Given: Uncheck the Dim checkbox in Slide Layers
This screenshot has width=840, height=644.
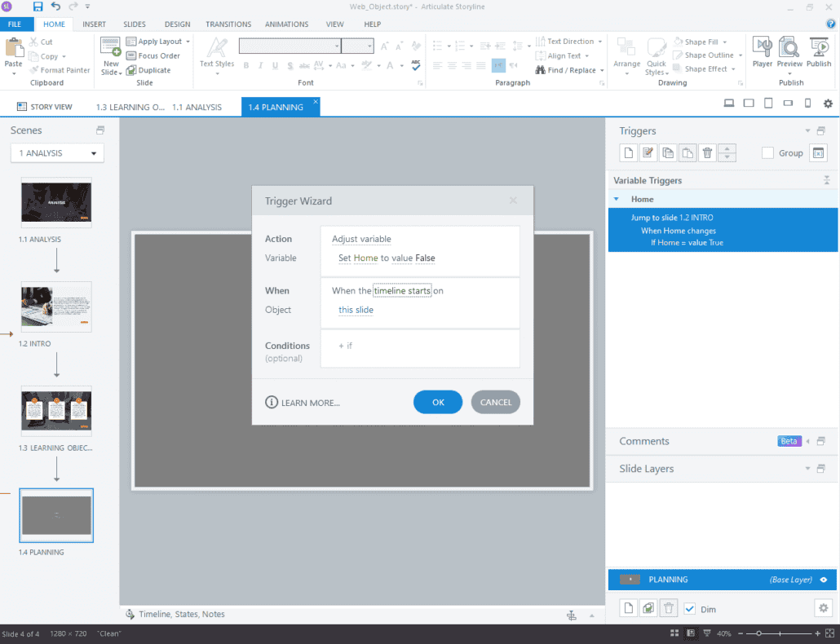Looking at the screenshot, I should [689, 608].
